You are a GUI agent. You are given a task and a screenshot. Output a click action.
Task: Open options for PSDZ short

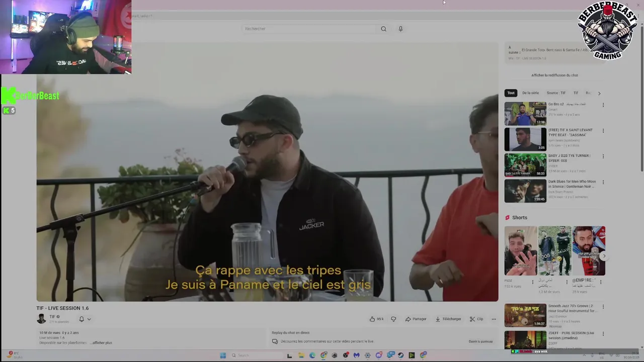coord(533,282)
